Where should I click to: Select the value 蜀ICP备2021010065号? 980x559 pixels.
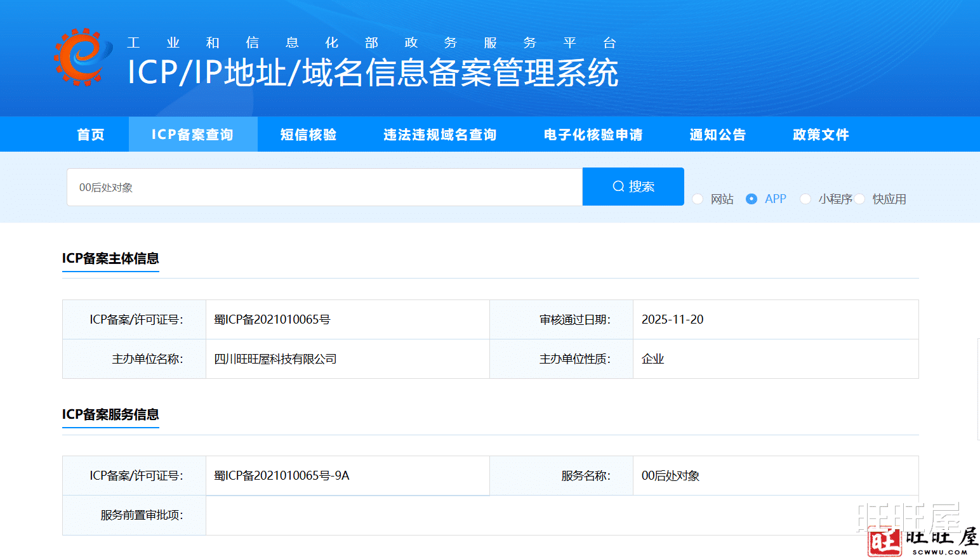[x=272, y=319]
